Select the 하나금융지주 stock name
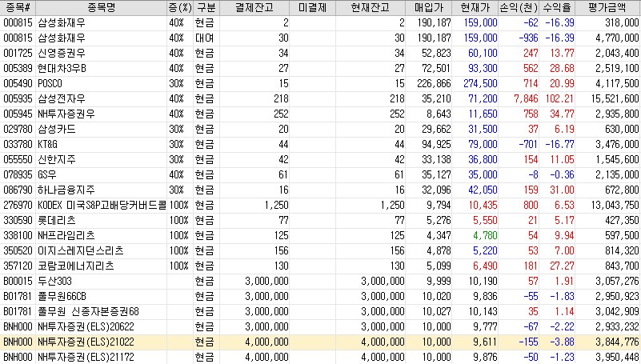Image resolution: width=641 pixels, height=364 pixels. [x=66, y=190]
